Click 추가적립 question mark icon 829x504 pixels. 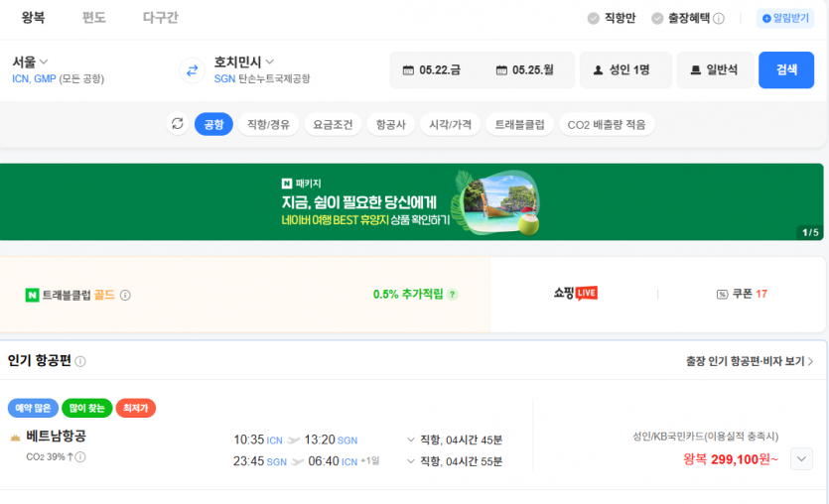point(453,295)
